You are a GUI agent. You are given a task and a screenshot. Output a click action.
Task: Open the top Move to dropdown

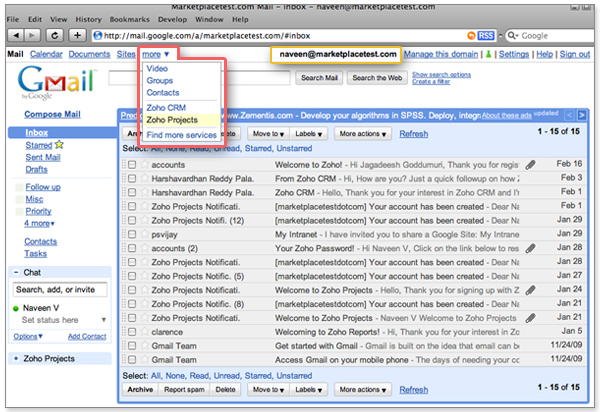[x=268, y=134]
